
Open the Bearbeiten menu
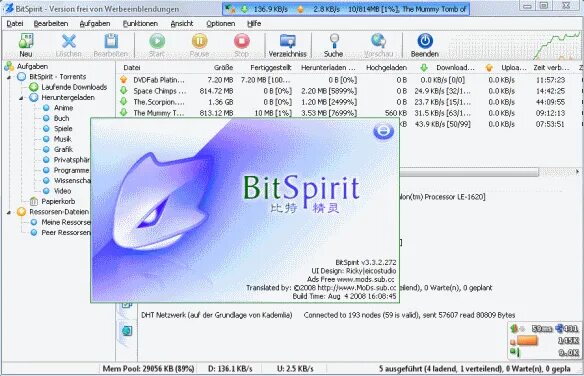coord(51,24)
